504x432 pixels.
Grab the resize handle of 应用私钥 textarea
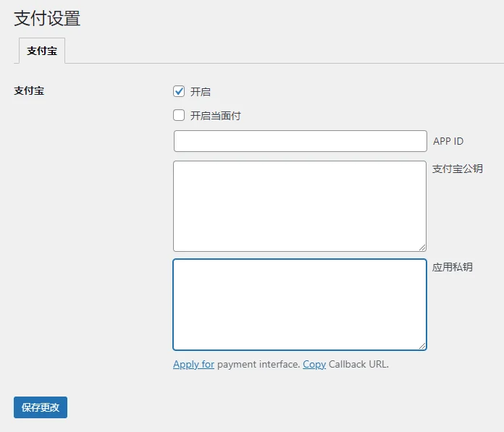tap(421, 345)
